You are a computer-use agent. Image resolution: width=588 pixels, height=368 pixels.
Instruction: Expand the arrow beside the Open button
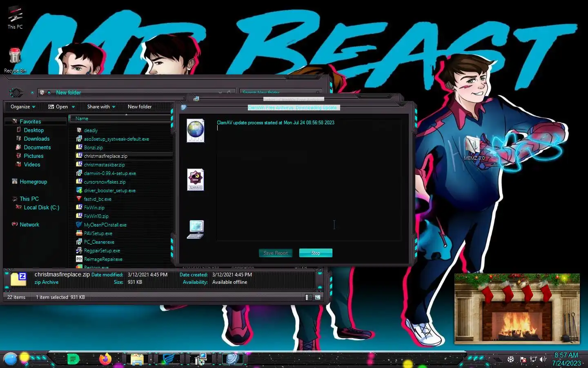pos(73,107)
